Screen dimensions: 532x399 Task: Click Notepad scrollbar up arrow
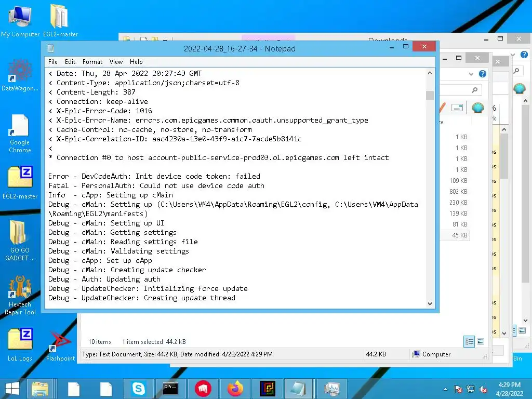coord(430,73)
